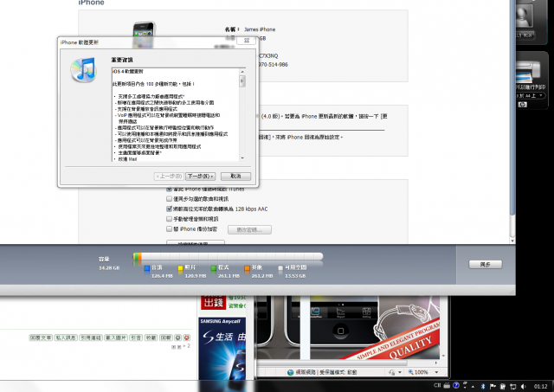This screenshot has width=554, height=392.
Task: Click the iPhone device image in summary
Action: (x=144, y=35)
